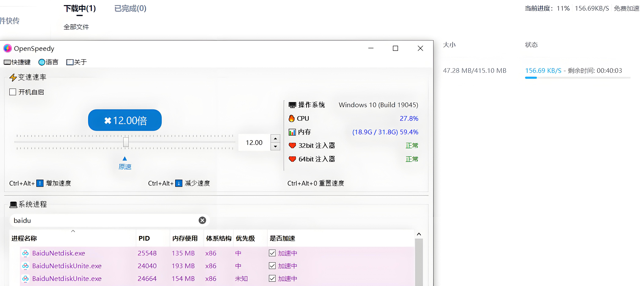The height and width of the screenshot is (286, 644).
Task: Click 全部文件 in the download window
Action: (76, 27)
